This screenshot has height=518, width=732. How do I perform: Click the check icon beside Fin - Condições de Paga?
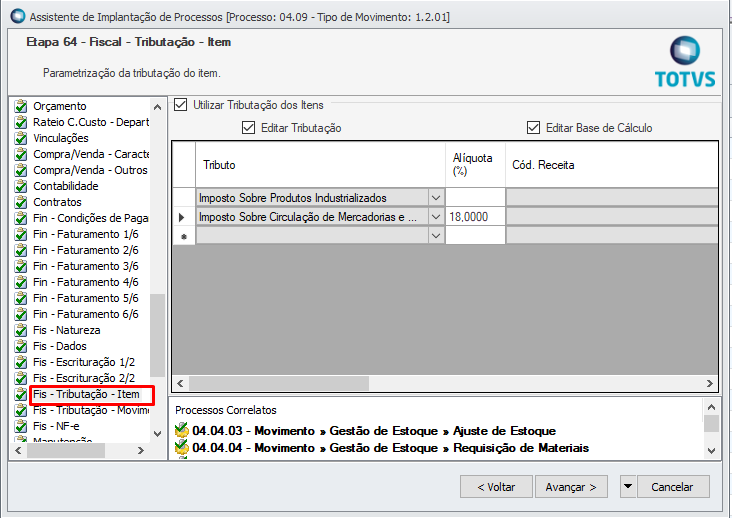click(21, 218)
